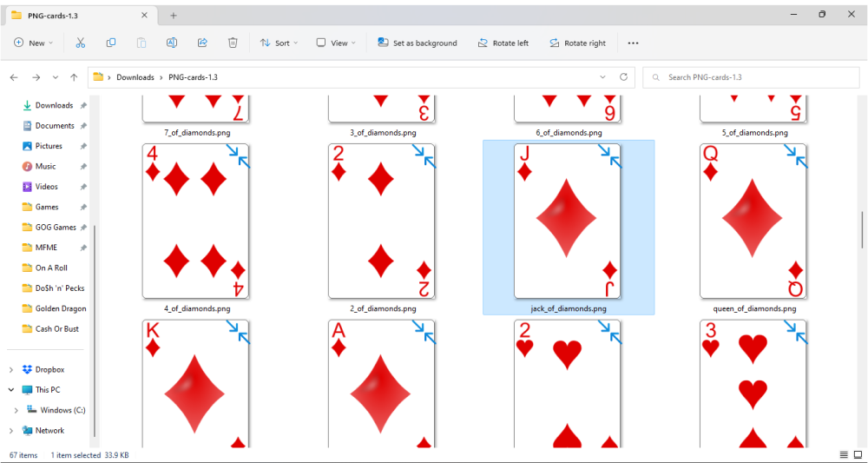Click the Copy icon in toolbar
This screenshot has height=463, width=868.
coord(111,43)
